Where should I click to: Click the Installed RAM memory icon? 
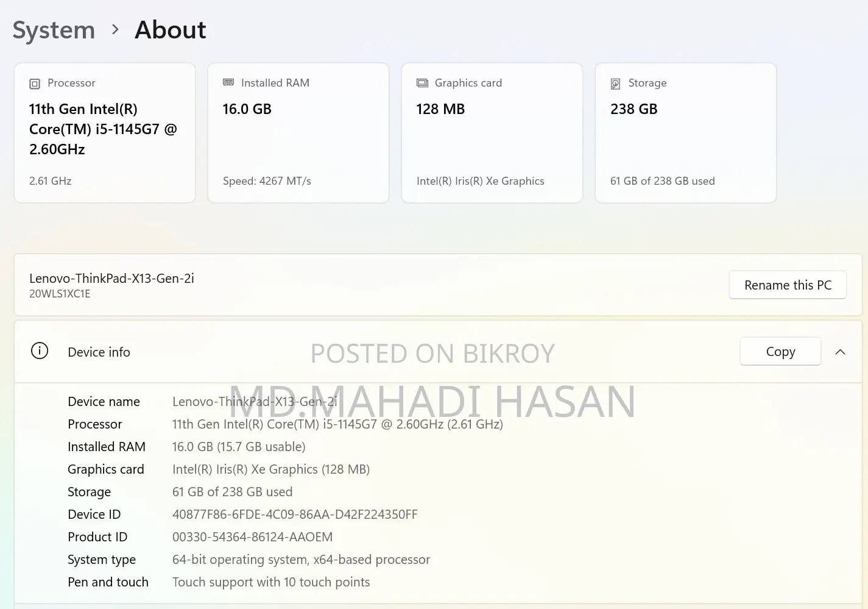click(x=228, y=82)
